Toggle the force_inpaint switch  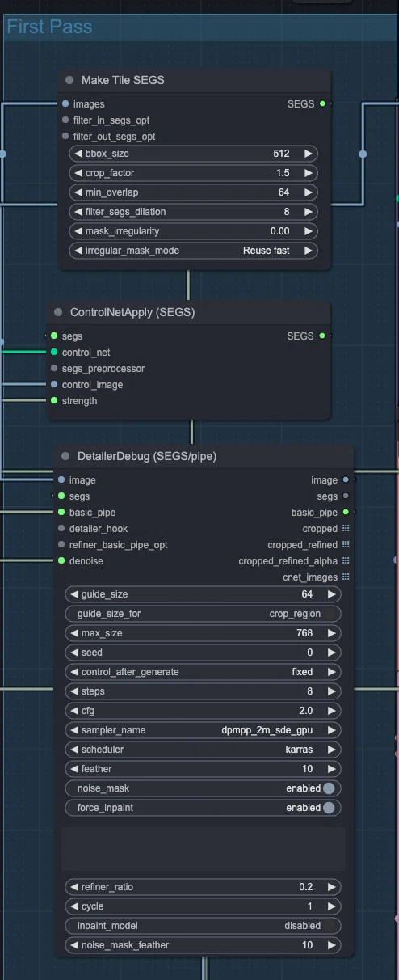click(x=330, y=808)
